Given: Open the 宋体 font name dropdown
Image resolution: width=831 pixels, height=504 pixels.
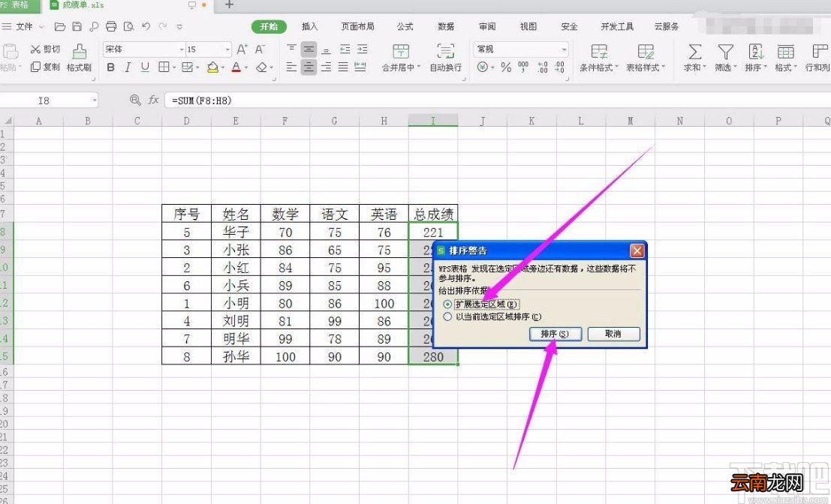Looking at the screenshot, I should click(182, 49).
